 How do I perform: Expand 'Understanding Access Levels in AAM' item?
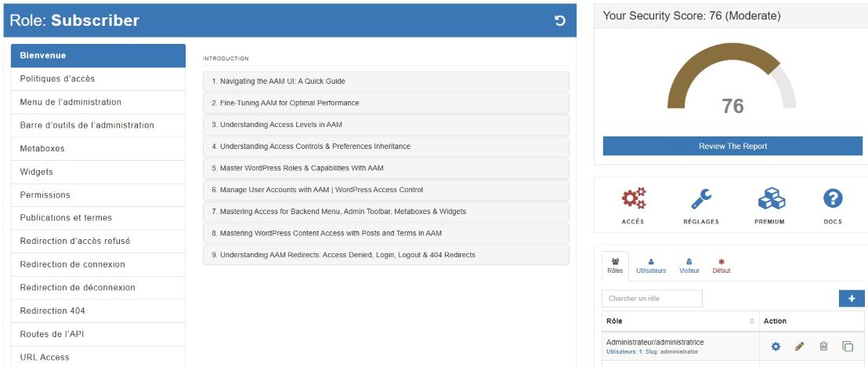385,125
